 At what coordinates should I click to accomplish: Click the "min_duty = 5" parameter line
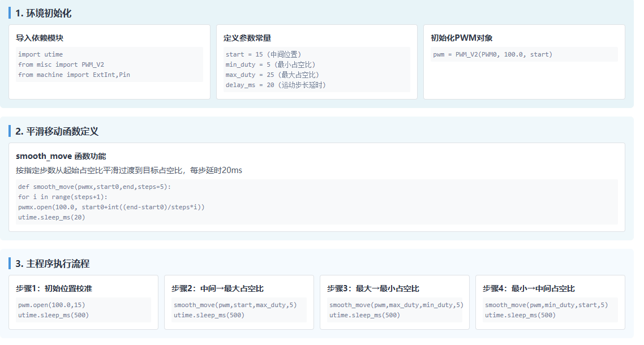point(271,64)
